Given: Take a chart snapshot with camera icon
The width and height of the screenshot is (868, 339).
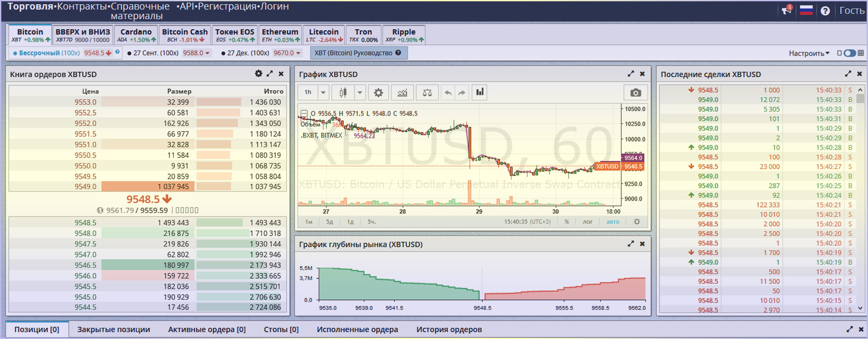Looking at the screenshot, I should 635,92.
